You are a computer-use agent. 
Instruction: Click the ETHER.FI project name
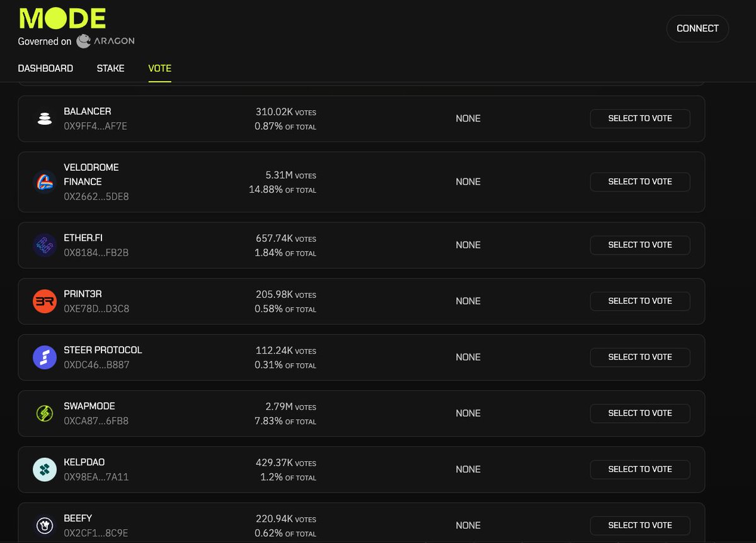(83, 238)
